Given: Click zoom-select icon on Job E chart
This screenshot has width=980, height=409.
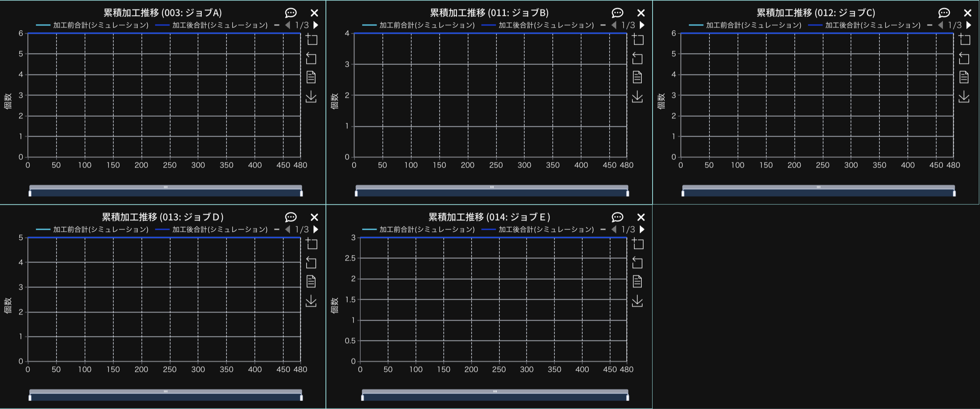Looking at the screenshot, I should pos(638,244).
